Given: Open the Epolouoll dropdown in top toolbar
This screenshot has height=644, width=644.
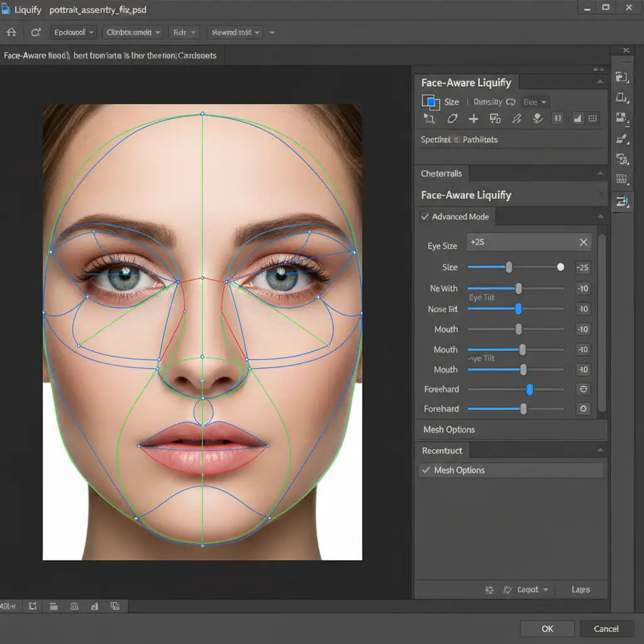Looking at the screenshot, I should [74, 32].
